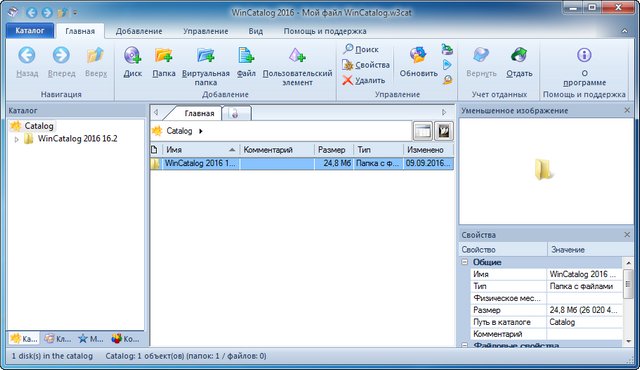Open Свойства from the ribbon

pos(366,65)
